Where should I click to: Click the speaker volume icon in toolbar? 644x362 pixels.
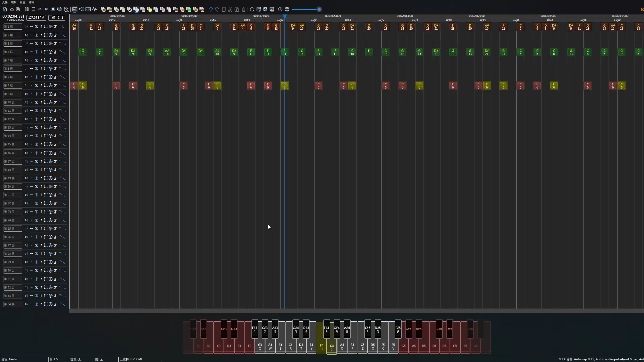click(x=82, y=9)
